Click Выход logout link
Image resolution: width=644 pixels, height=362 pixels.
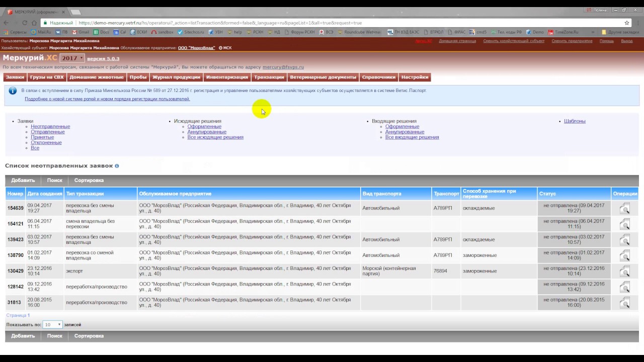point(627,41)
